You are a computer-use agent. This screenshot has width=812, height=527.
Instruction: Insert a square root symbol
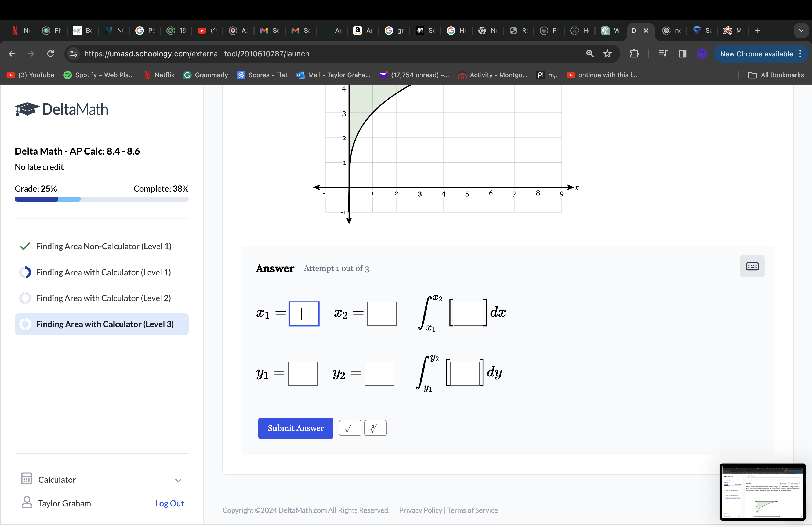click(x=350, y=428)
